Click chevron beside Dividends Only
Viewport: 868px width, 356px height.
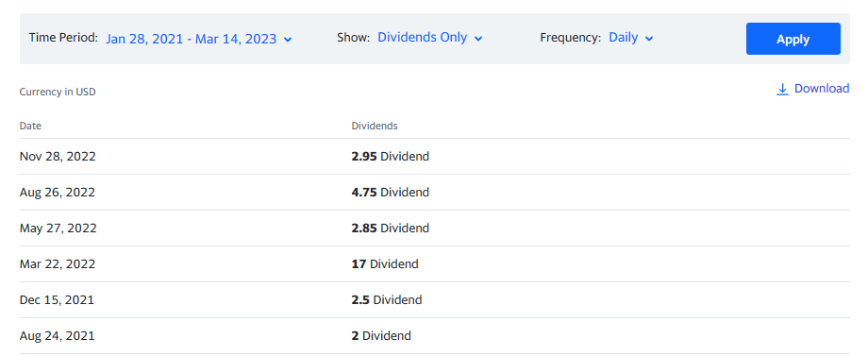point(478,38)
